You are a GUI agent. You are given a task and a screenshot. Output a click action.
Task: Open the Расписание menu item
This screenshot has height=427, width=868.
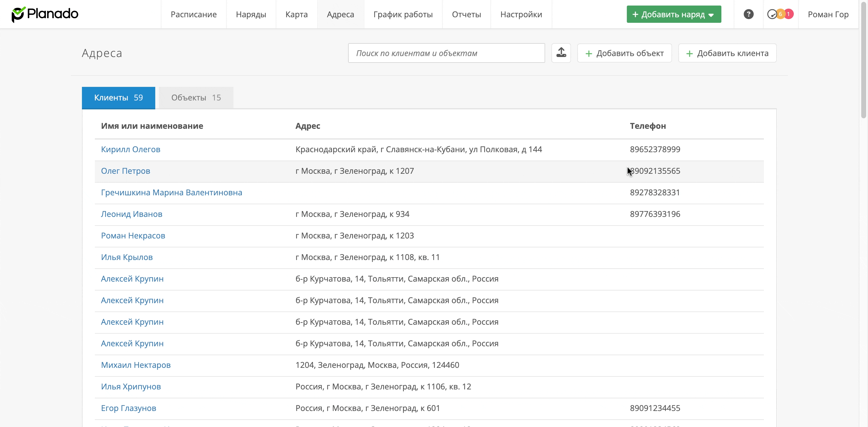pyautogui.click(x=193, y=14)
